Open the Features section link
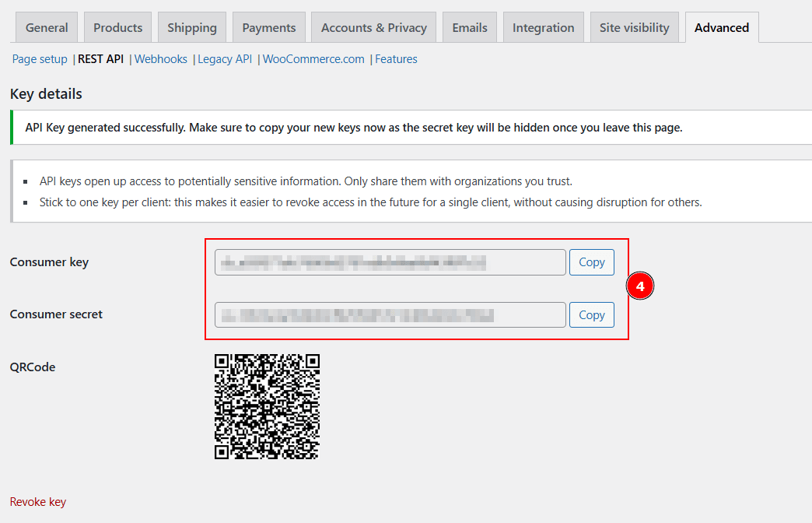This screenshot has height=523, width=812. [x=396, y=59]
